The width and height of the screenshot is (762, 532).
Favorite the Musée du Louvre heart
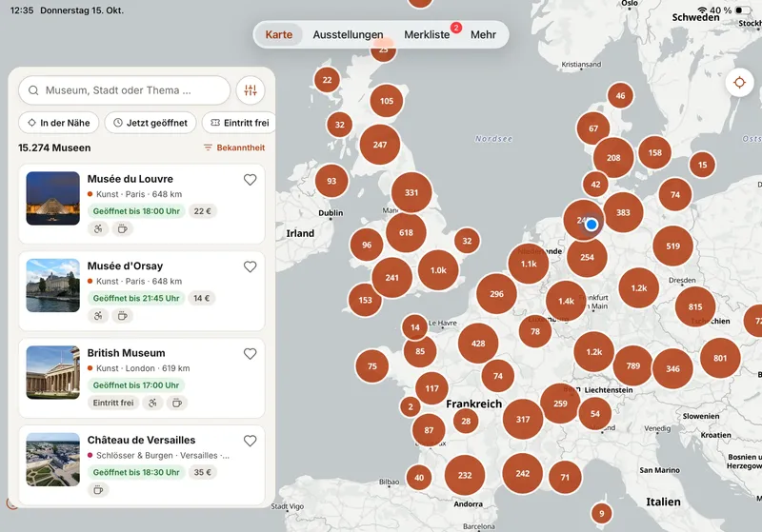250,180
